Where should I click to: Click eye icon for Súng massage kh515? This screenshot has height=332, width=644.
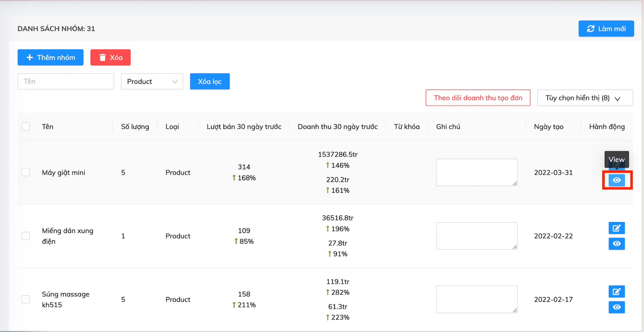(x=616, y=307)
